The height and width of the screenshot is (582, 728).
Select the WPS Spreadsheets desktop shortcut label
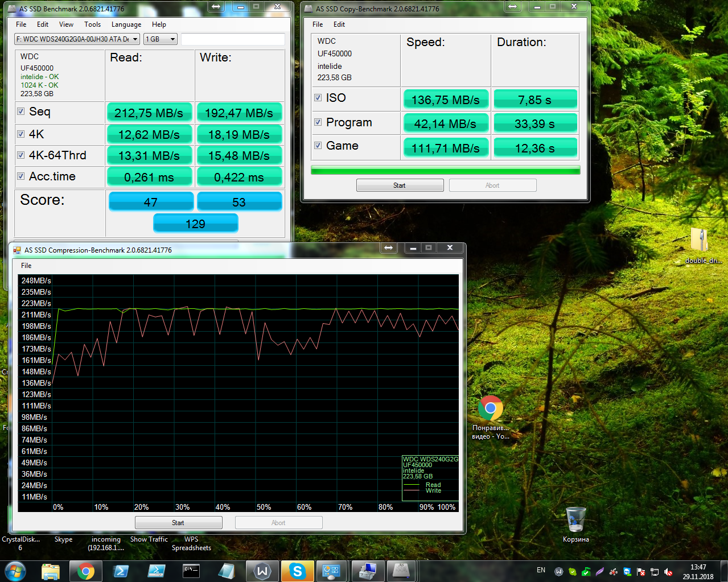(191, 544)
